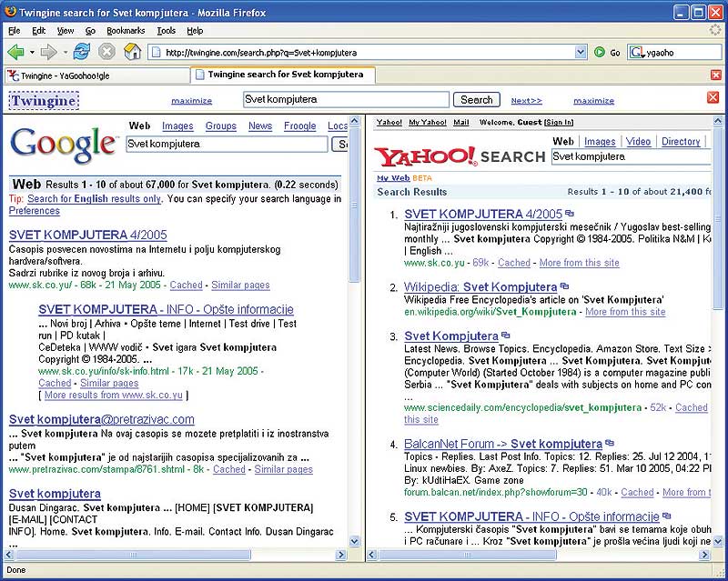Click the Firefox throbber activity icon
The height and width of the screenshot is (581, 728).
[x=715, y=30]
